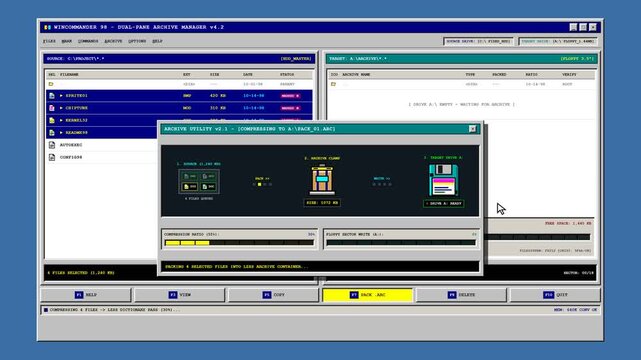Screen dimensions: 641x360
Task: Open the Archive menu
Action: click(x=113, y=41)
